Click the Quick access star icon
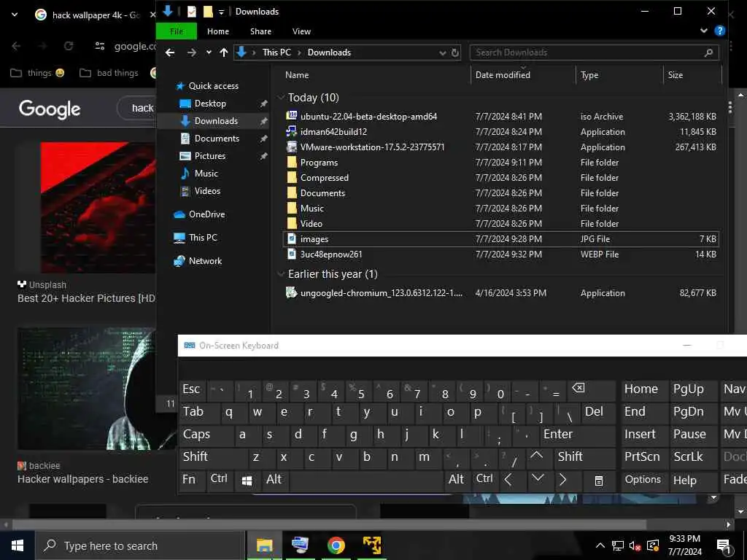 [179, 86]
